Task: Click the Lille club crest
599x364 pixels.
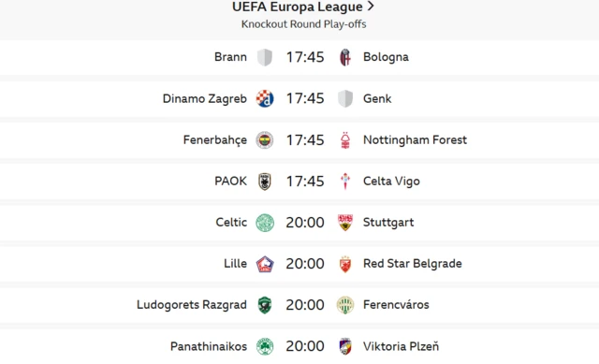Action: [265, 264]
